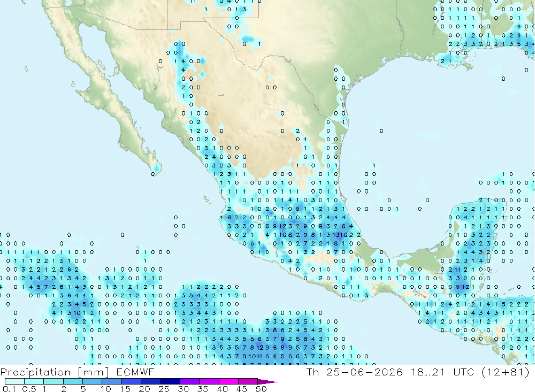Pick the 15–20 mm legend swatch
Image resolution: width=535 pixels, height=392 pixels.
pyautogui.click(x=132, y=381)
